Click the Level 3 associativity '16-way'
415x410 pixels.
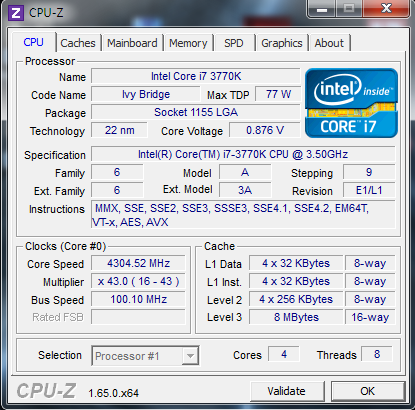[370, 317]
